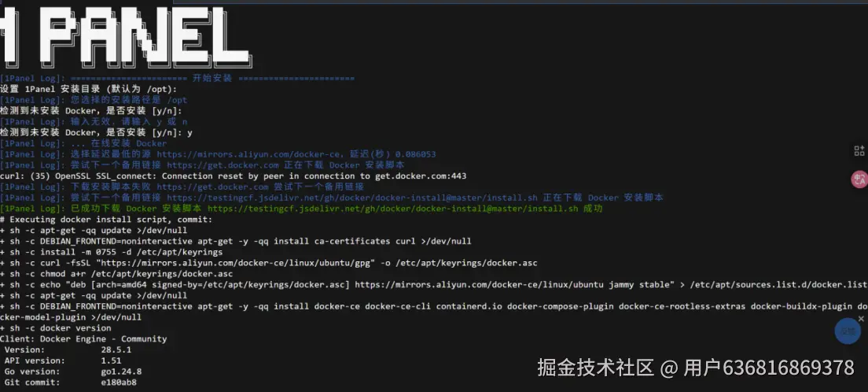Click "... 在线安装 Docker" log line
The width and height of the screenshot is (868, 392).
[83, 143]
